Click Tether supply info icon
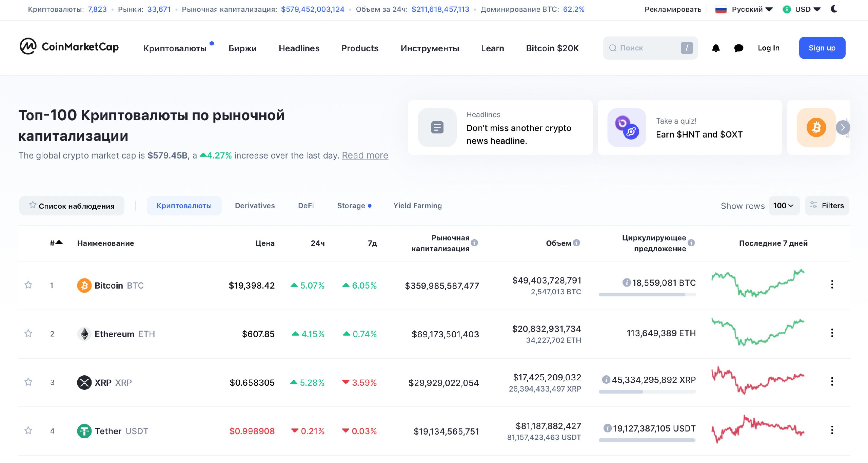This screenshot has width=868, height=463. coord(608,428)
